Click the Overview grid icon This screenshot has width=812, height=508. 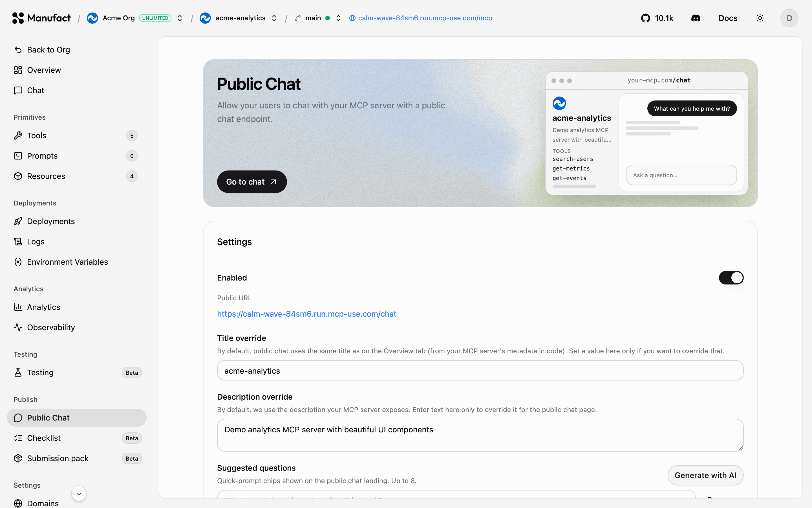pos(18,70)
